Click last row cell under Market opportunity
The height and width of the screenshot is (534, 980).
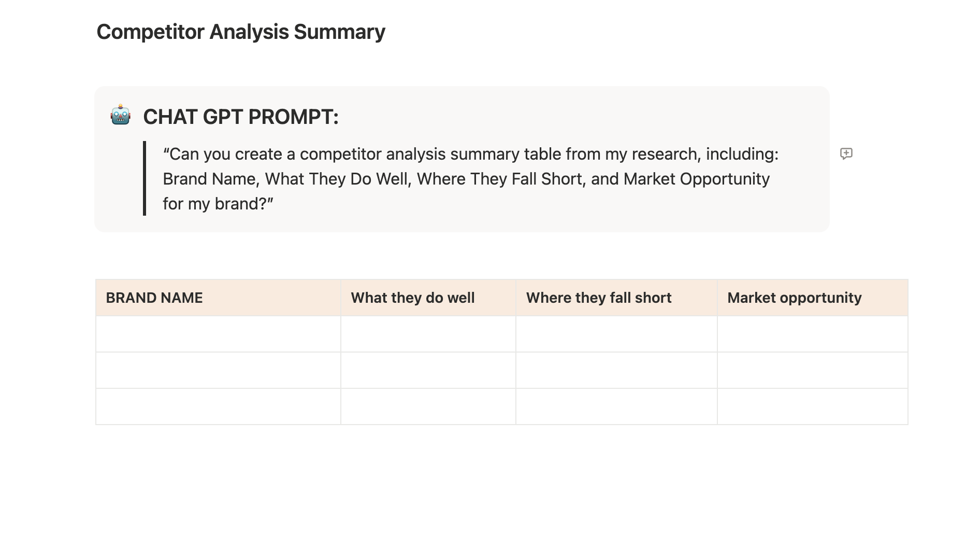(x=813, y=406)
